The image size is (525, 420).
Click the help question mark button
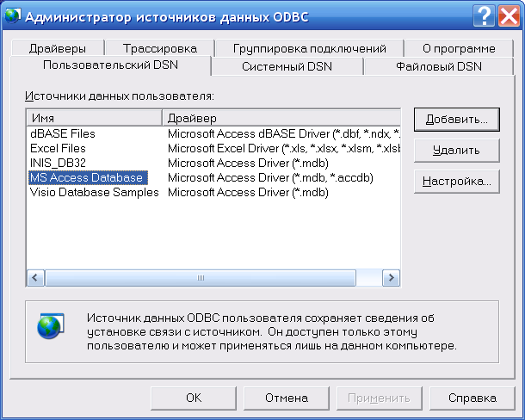click(484, 15)
